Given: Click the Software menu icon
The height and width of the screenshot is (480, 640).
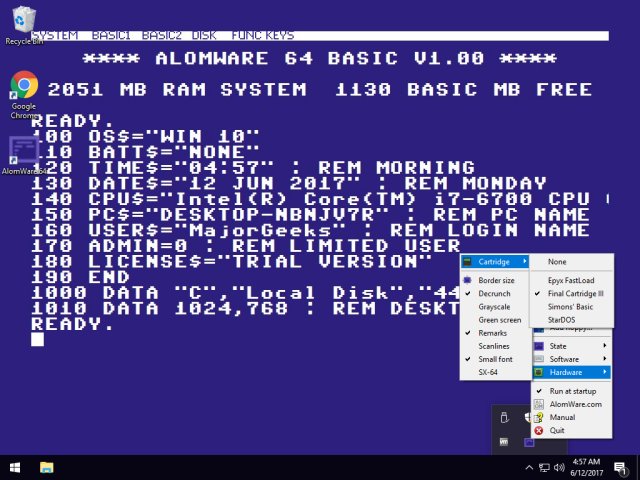Looking at the screenshot, I should [539, 359].
